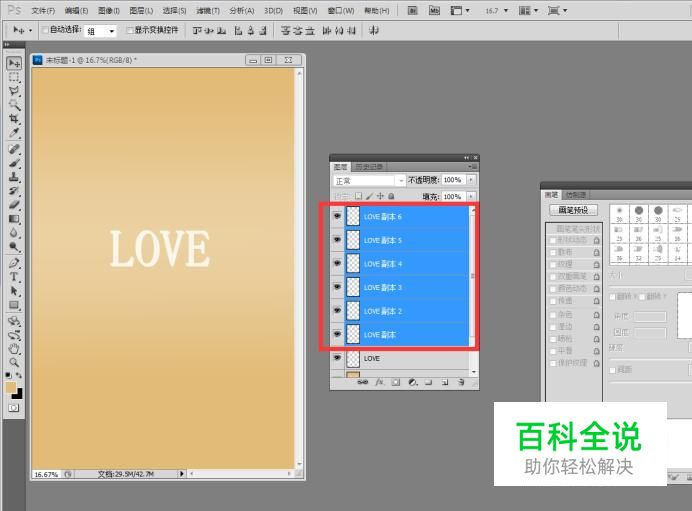Select the Quick Selection tool
This screenshot has width=692, height=511.
tap(14, 105)
